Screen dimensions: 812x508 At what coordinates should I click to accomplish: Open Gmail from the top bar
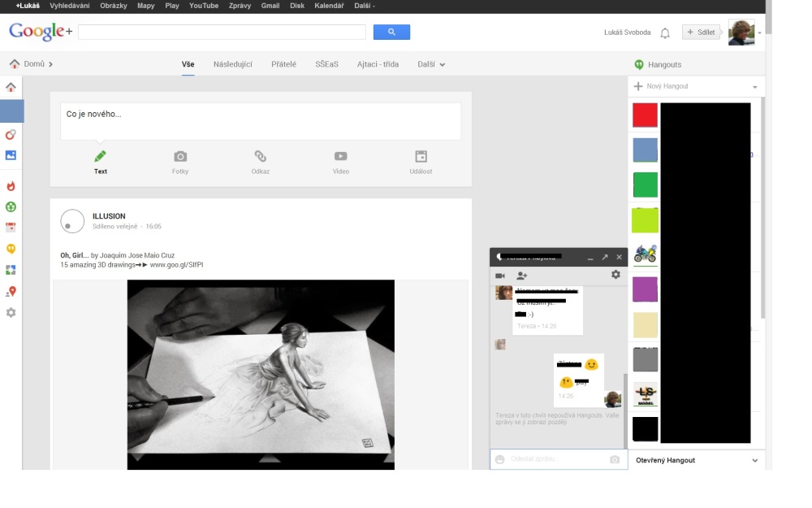[270, 6]
